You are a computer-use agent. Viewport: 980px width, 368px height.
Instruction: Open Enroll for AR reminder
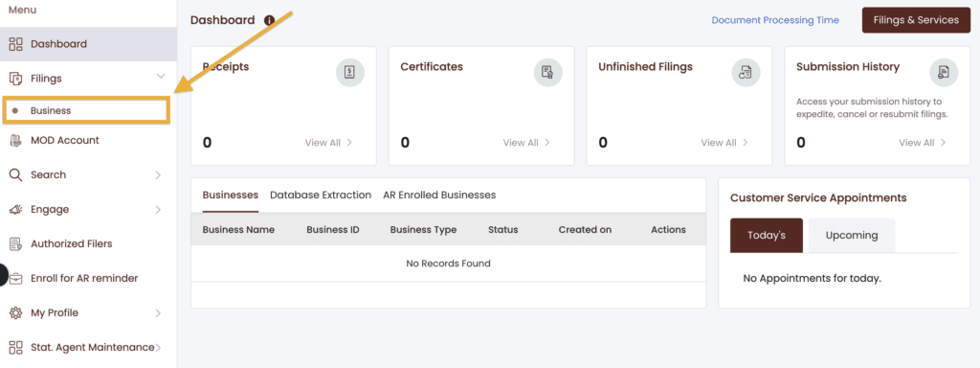point(84,278)
